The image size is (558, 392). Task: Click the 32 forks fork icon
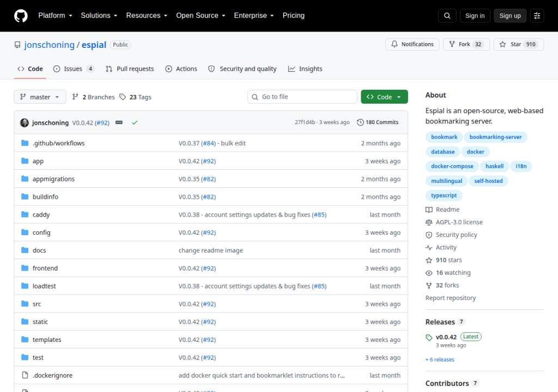(x=429, y=285)
